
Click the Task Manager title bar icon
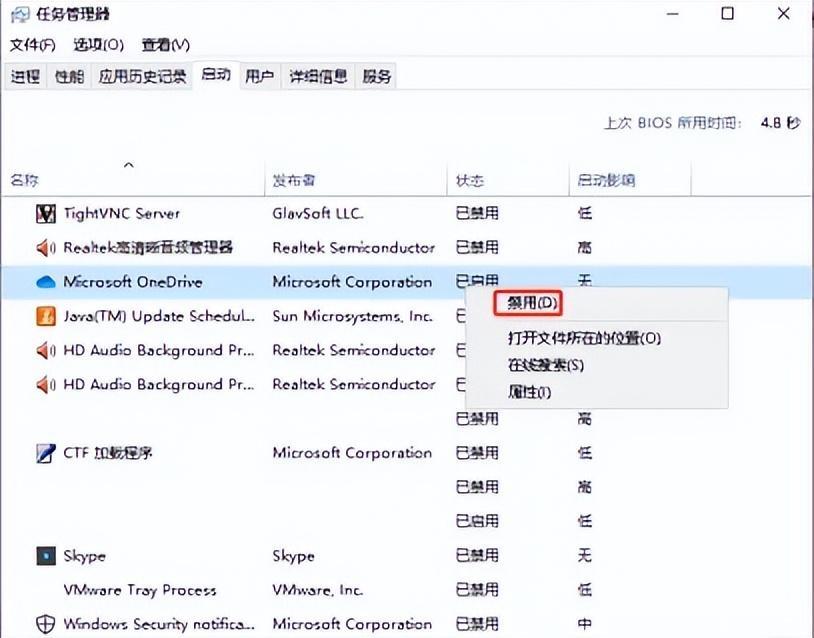click(x=20, y=14)
